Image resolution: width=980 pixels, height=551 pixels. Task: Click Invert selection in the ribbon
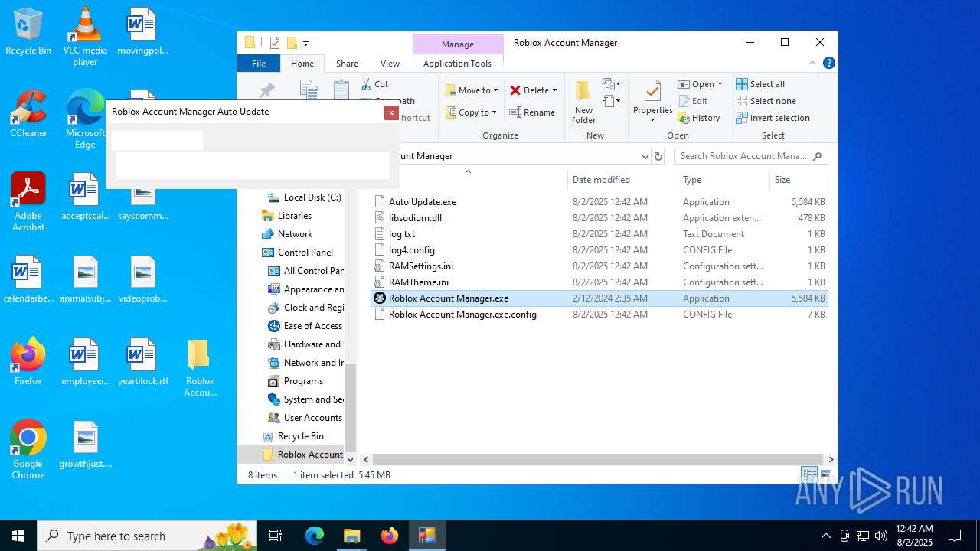click(773, 118)
